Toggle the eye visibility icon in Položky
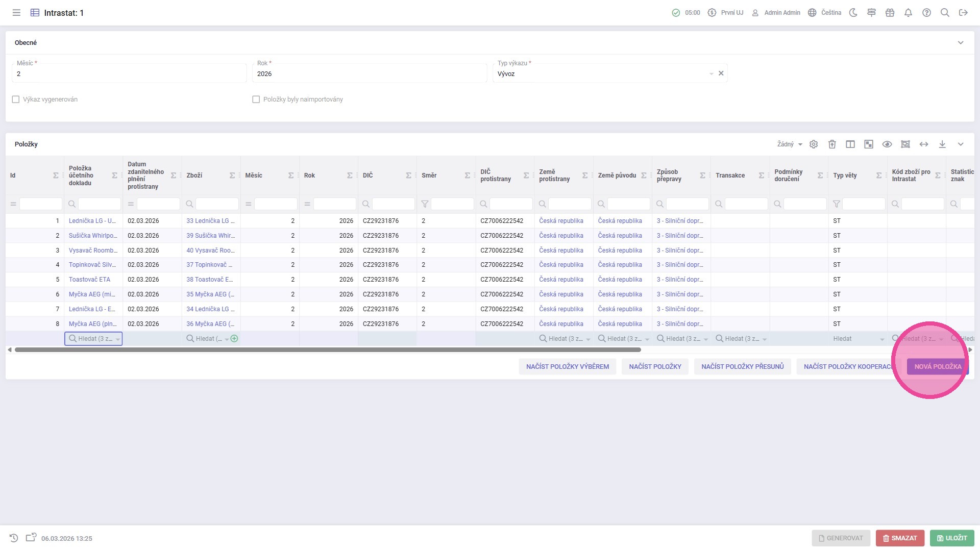Viewport: 980px width, 551px height. (887, 144)
